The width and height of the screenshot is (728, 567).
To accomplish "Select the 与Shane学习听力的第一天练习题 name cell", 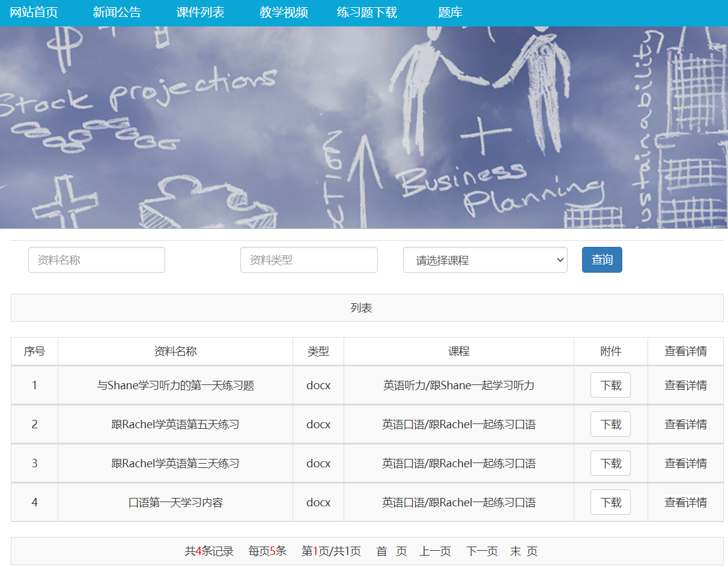I will [x=175, y=386].
